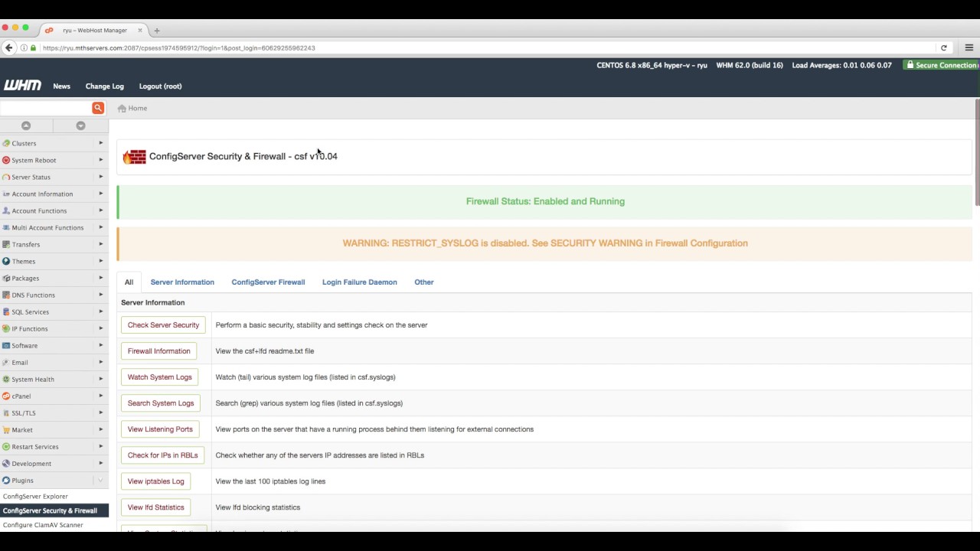Collapse all sidebar menus with up arrow
Screen dimensions: 980x551
pos(26,126)
